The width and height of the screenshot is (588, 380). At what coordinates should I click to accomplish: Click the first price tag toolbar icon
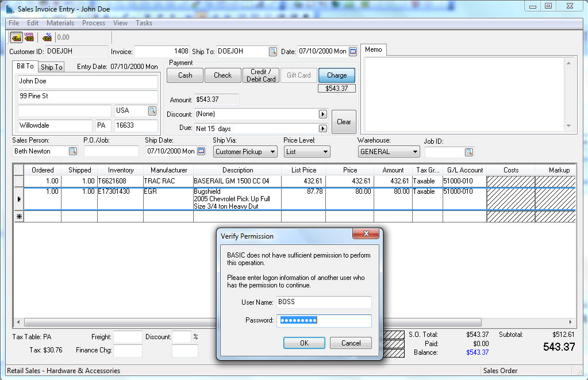(16, 38)
